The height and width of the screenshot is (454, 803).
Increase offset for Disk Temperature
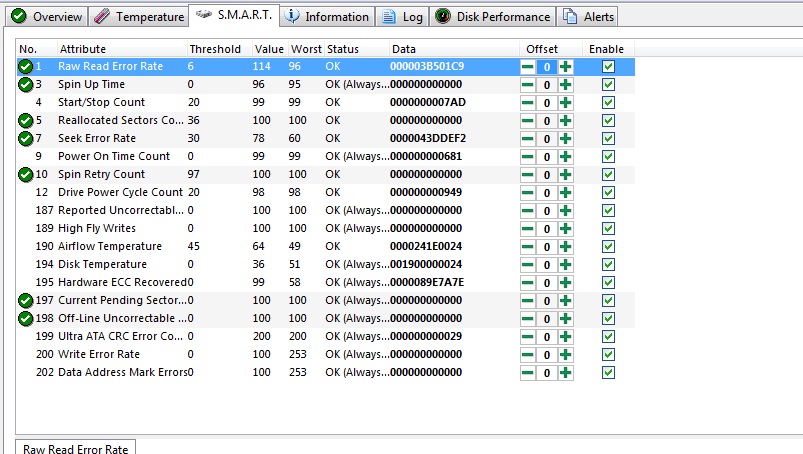point(565,265)
